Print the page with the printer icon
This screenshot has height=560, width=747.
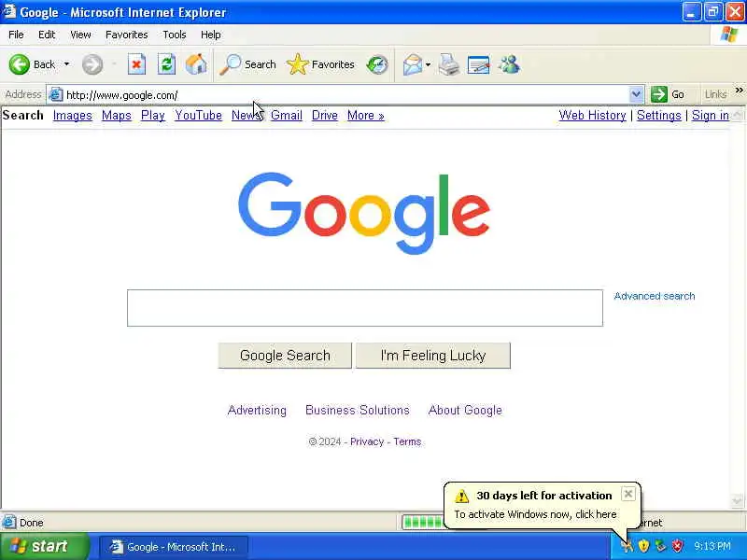click(449, 64)
